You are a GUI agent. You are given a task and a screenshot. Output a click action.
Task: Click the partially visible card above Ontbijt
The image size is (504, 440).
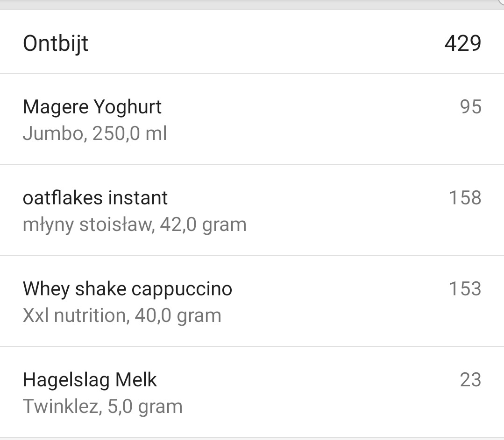252,4
